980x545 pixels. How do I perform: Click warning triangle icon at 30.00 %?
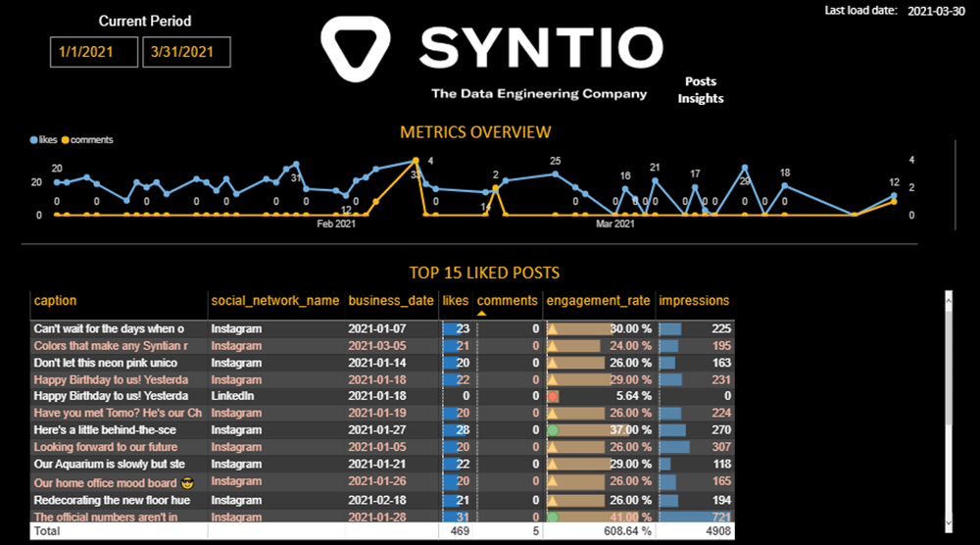(553, 328)
